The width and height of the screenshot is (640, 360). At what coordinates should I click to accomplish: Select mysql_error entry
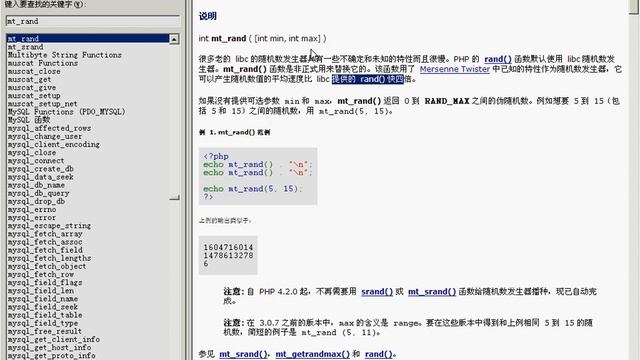pyautogui.click(x=32, y=218)
